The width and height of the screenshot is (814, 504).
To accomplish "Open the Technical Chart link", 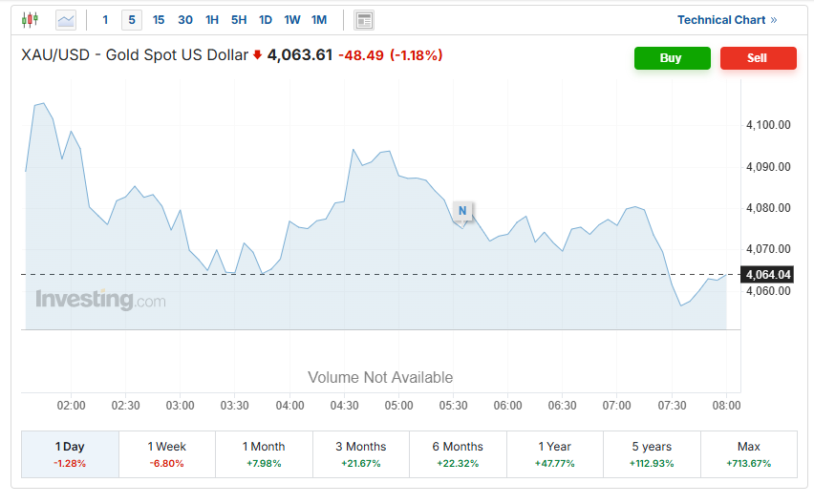I will pos(727,20).
